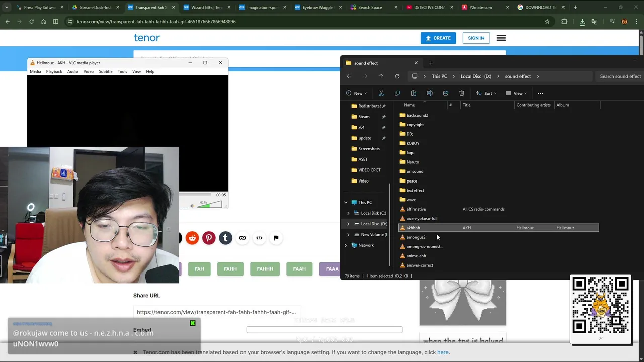Click the Copy icon in File Explorer toolbar
The height and width of the screenshot is (362, 644).
pyautogui.click(x=397, y=93)
